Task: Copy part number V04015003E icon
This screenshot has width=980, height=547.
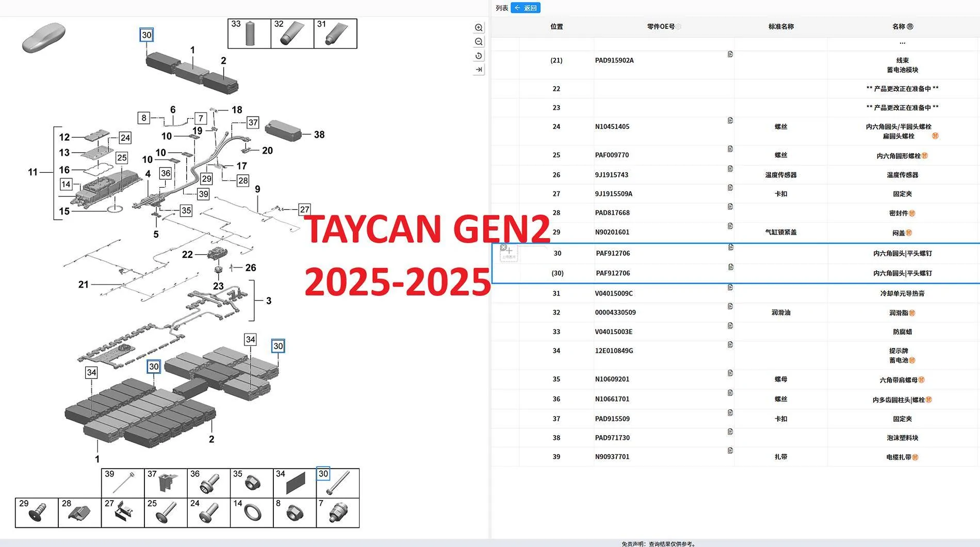Action: click(730, 326)
